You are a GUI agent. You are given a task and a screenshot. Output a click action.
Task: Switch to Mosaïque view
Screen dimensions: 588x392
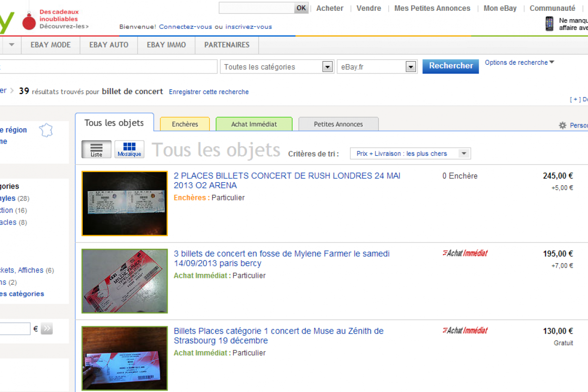pos(129,149)
